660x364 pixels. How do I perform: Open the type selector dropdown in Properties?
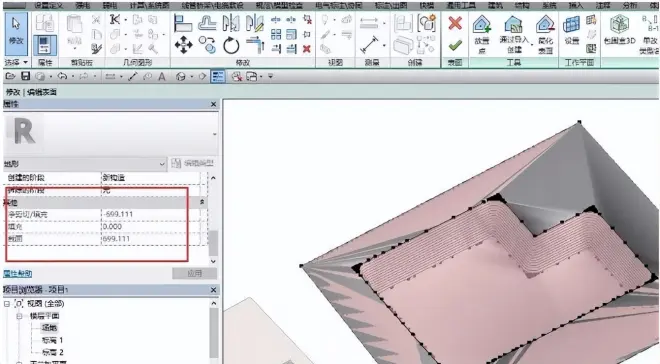click(x=85, y=164)
